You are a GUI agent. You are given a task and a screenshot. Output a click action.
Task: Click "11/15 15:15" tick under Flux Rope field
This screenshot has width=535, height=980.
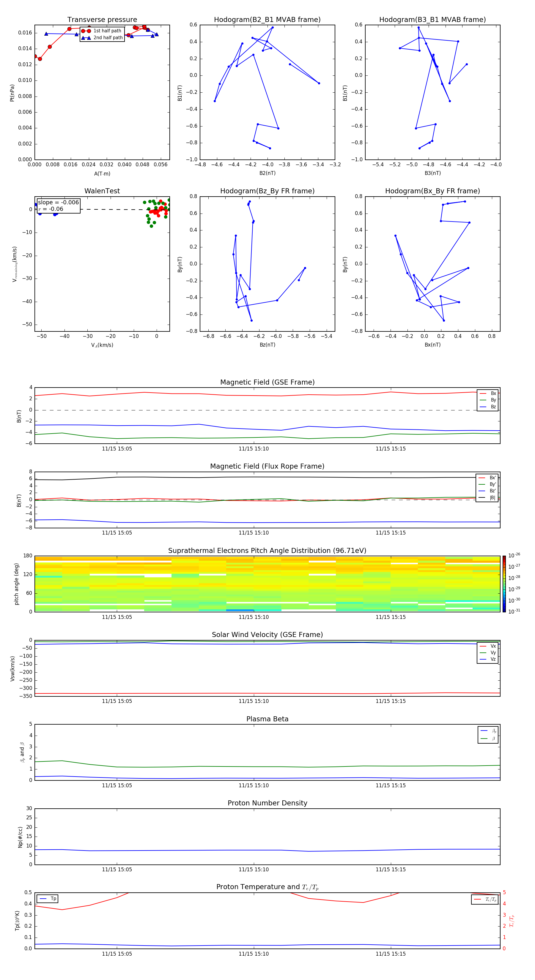tap(391, 532)
